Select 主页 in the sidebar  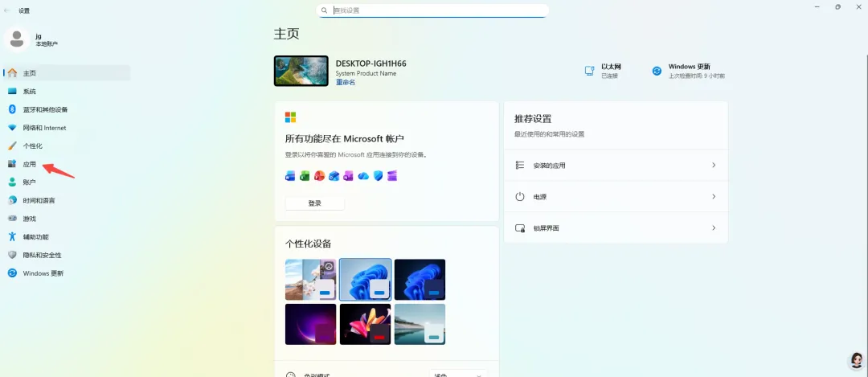click(67, 73)
